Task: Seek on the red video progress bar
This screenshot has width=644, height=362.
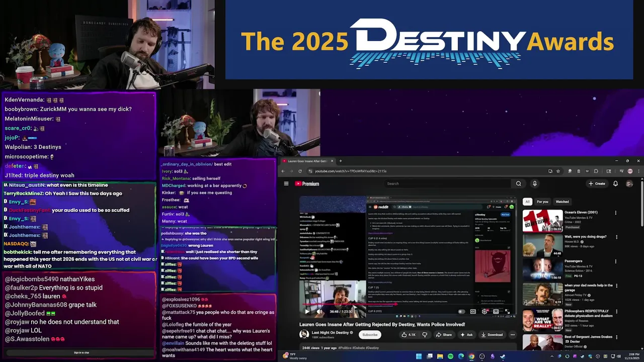Action: [408, 305]
